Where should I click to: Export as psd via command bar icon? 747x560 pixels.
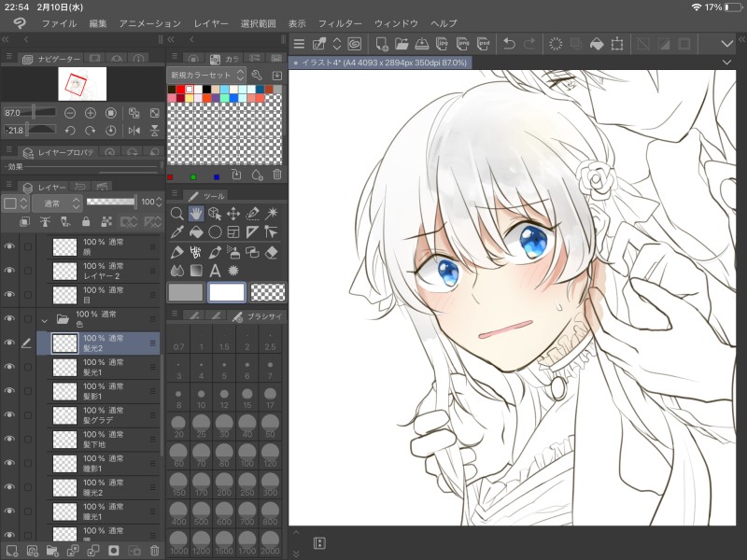pos(483,44)
